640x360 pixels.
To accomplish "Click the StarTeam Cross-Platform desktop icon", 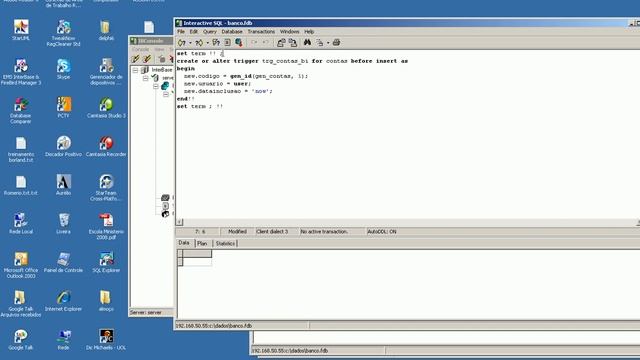I will 106,188.
